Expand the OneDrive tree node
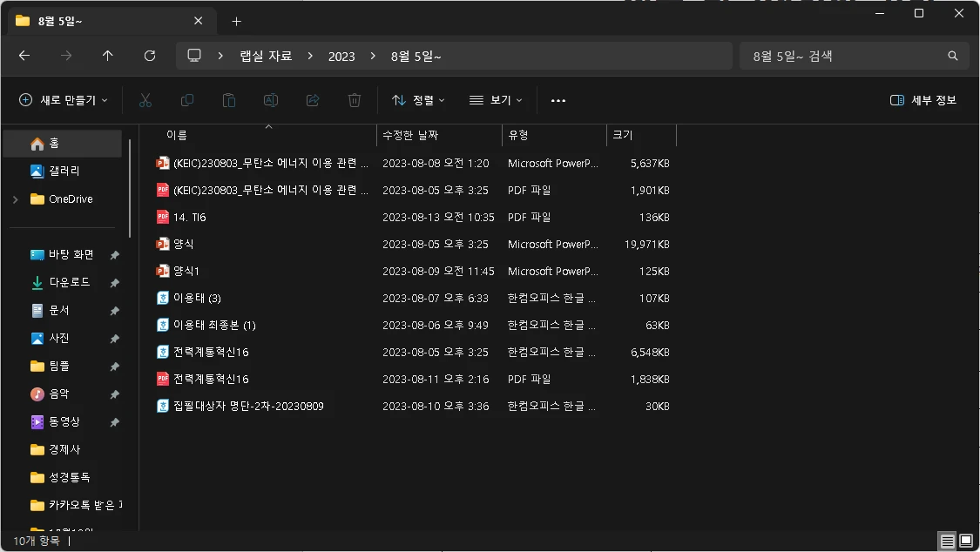The height and width of the screenshot is (552, 980). coord(16,199)
